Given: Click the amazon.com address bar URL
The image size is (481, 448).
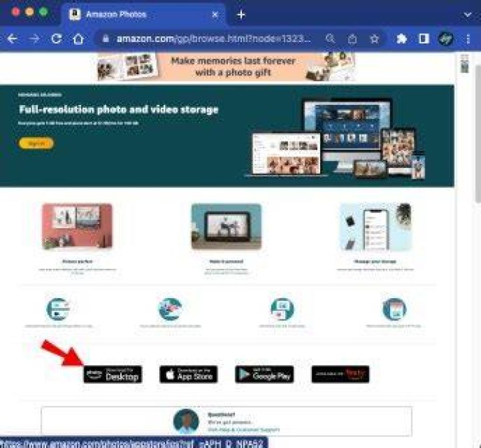Looking at the screenshot, I should coord(213,39).
